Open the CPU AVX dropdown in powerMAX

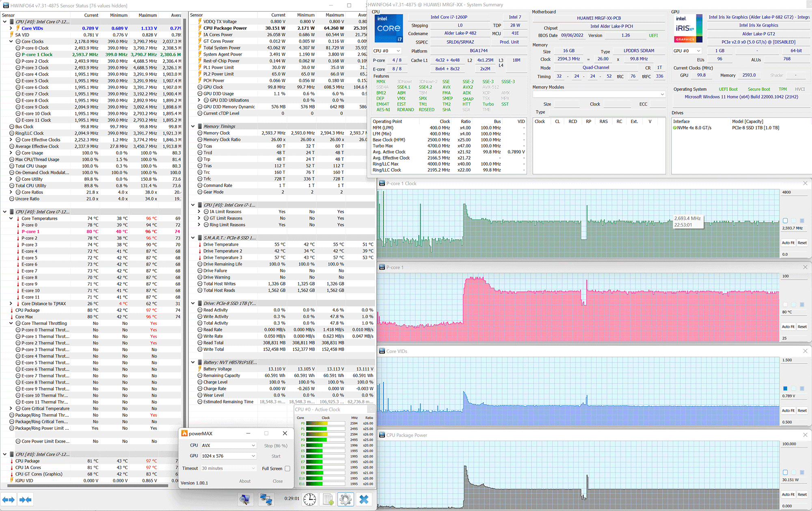(x=229, y=445)
